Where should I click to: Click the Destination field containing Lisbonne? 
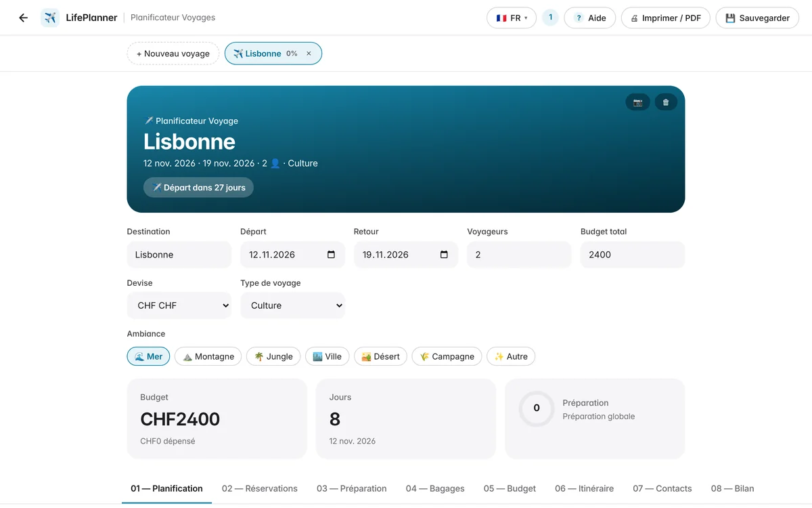pyautogui.click(x=179, y=255)
